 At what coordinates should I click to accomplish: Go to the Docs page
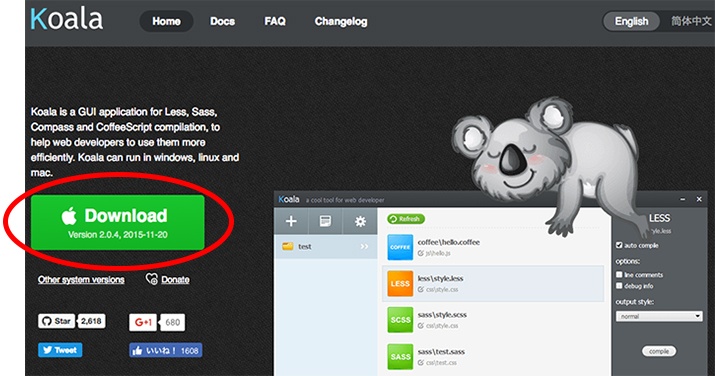point(223,21)
